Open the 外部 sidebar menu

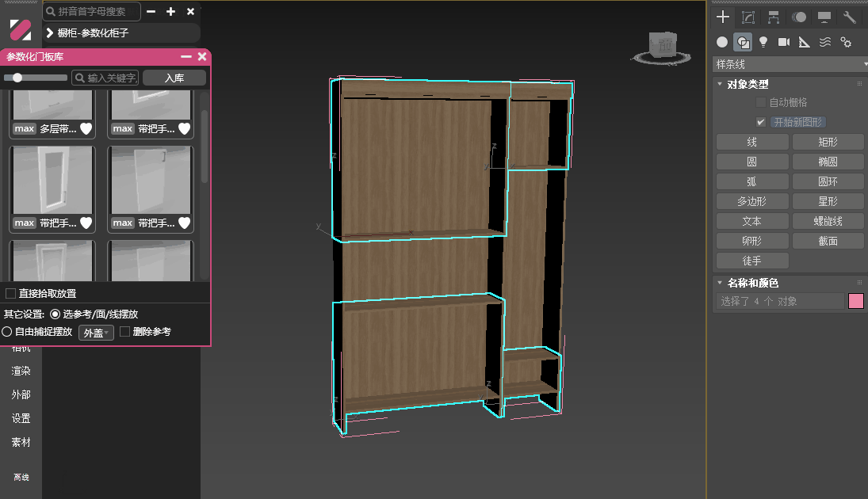point(21,395)
